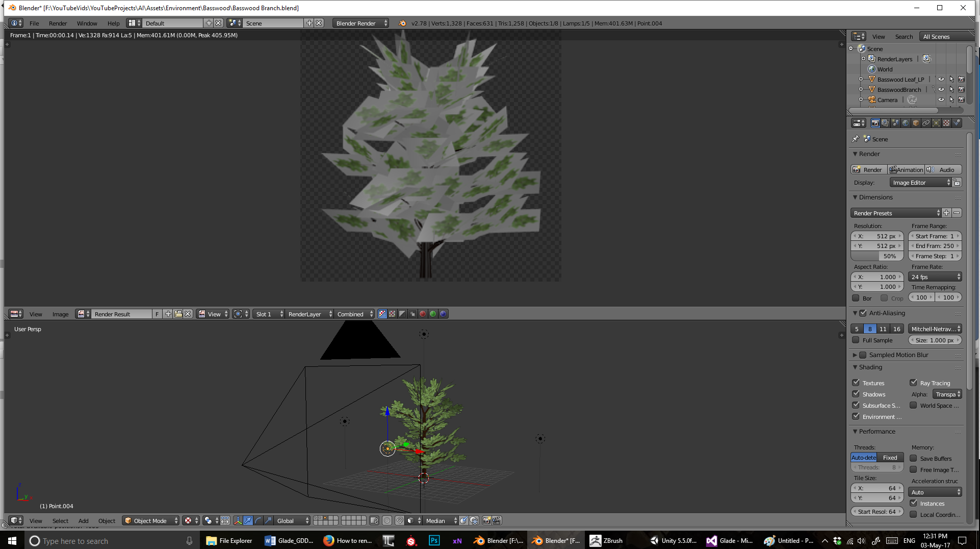
Task: Select anti-aliasing sample count 16
Action: (896, 329)
